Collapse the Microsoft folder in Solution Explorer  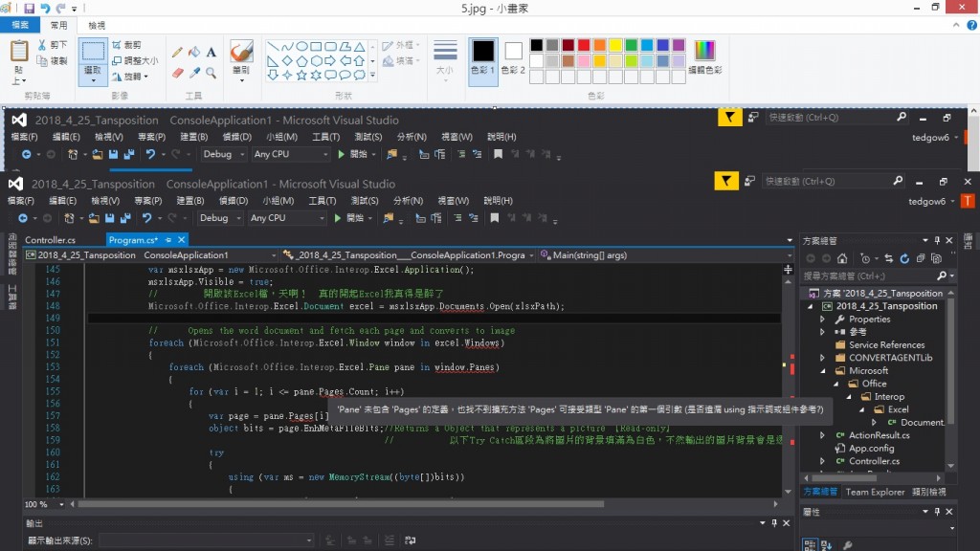pos(822,371)
